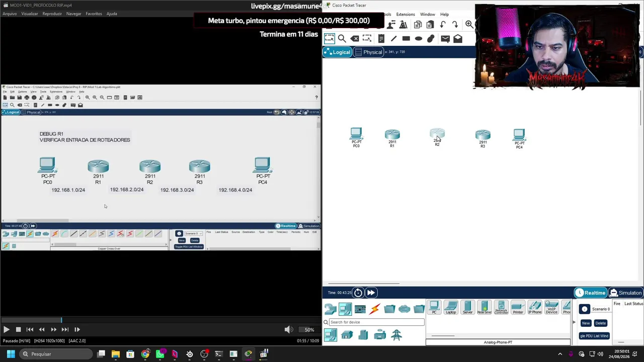644x362 pixels.
Task: Undo the last action in Packet Tracer
Action: [x=443, y=25]
